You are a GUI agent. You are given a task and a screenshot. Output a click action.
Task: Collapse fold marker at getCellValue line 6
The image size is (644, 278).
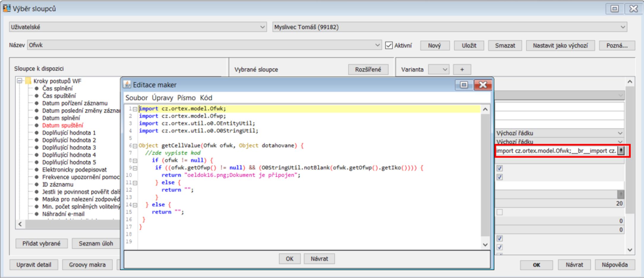tap(135, 146)
